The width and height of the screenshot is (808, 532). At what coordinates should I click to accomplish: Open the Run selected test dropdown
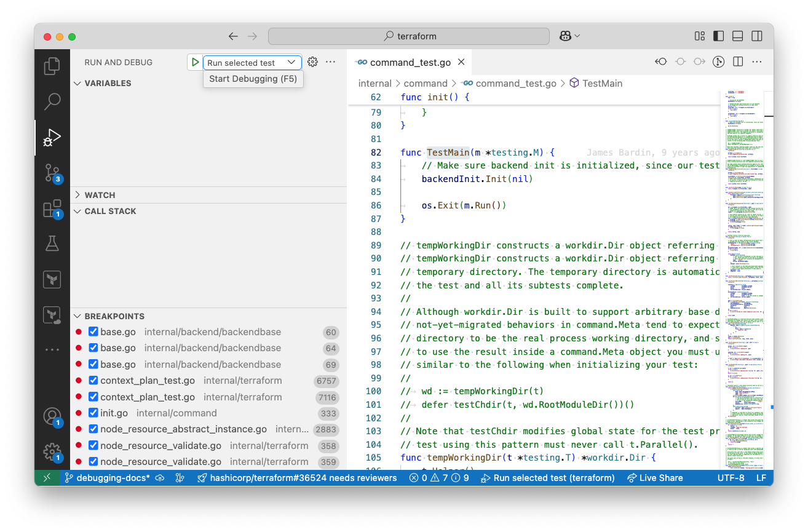pos(293,62)
